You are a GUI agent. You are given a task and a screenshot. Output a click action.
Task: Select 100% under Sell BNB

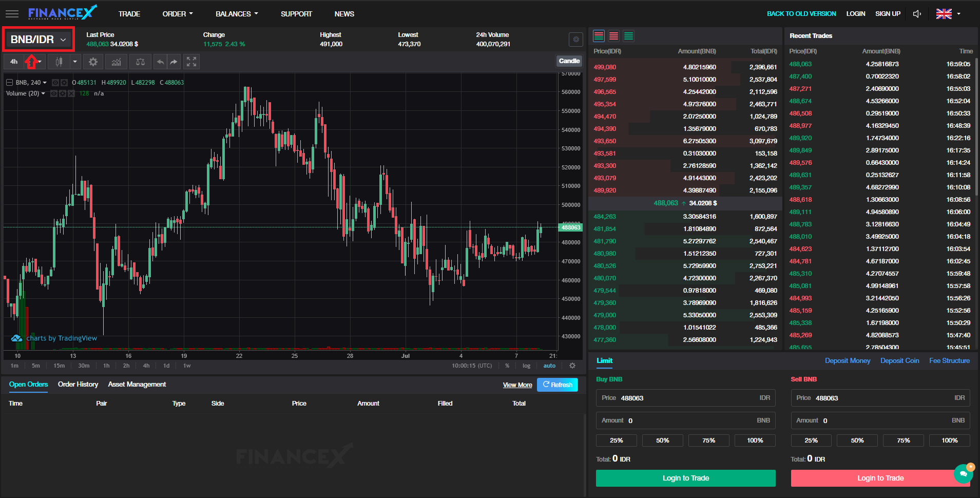click(x=950, y=440)
